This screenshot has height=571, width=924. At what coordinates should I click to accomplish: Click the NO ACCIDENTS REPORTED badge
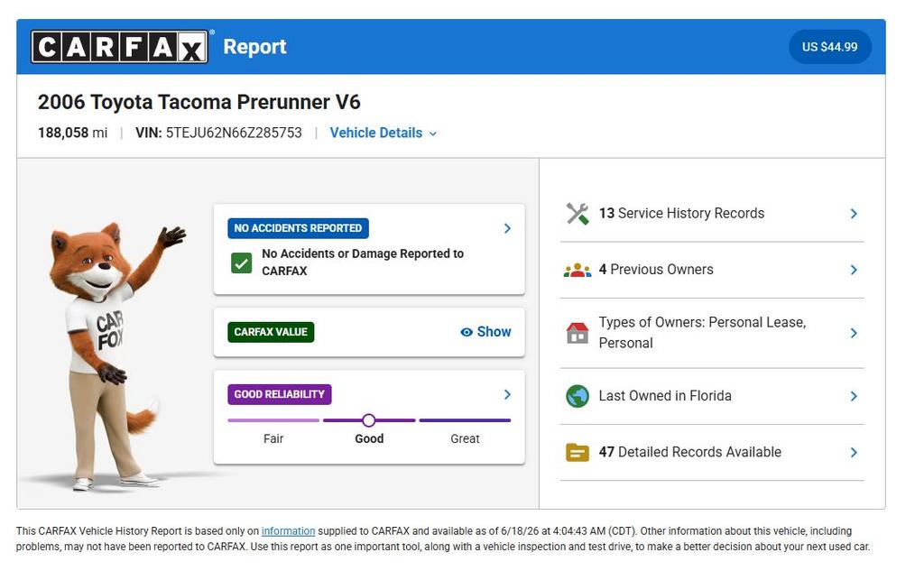(x=298, y=228)
